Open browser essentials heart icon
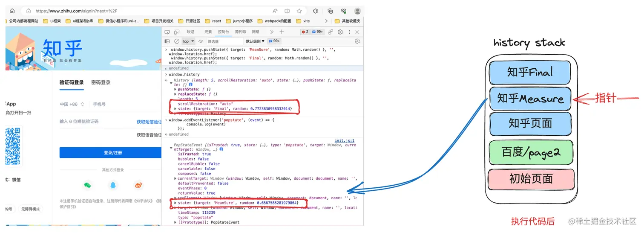The height and width of the screenshot is (233, 644). 344,11
